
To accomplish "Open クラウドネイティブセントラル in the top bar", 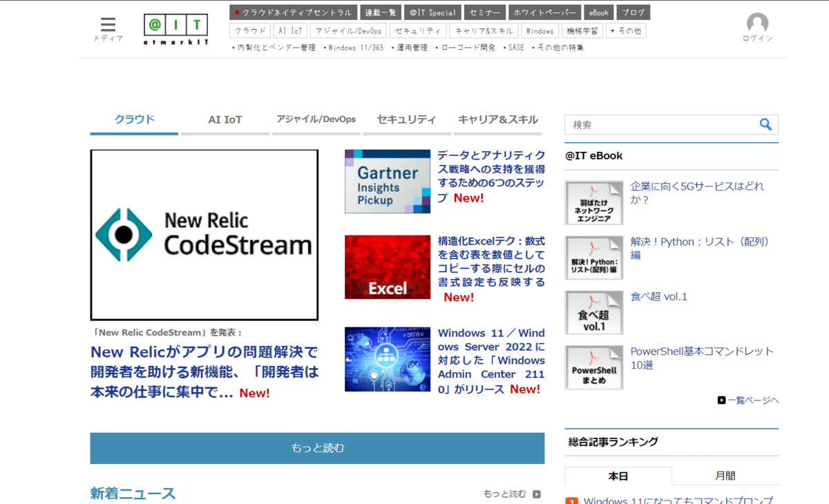I will (x=294, y=12).
